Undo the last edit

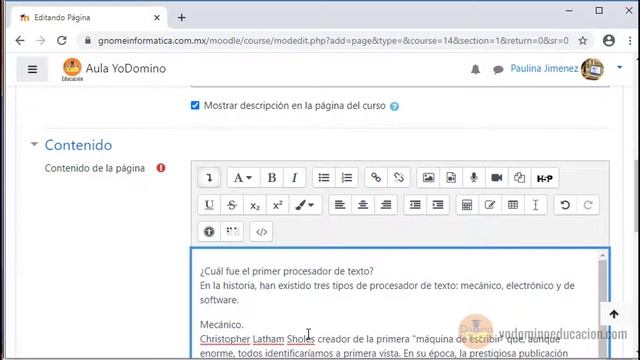tap(565, 204)
